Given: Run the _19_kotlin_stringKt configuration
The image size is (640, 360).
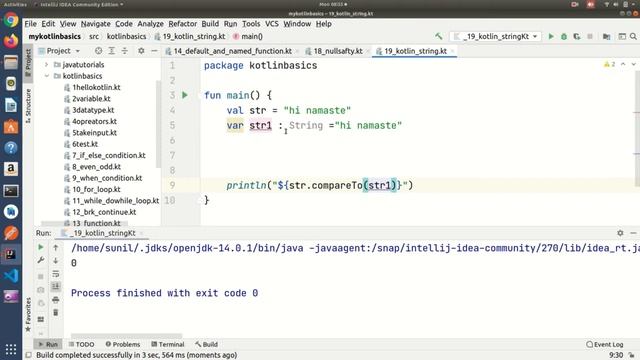Looking at the screenshot, I should tap(551, 36).
